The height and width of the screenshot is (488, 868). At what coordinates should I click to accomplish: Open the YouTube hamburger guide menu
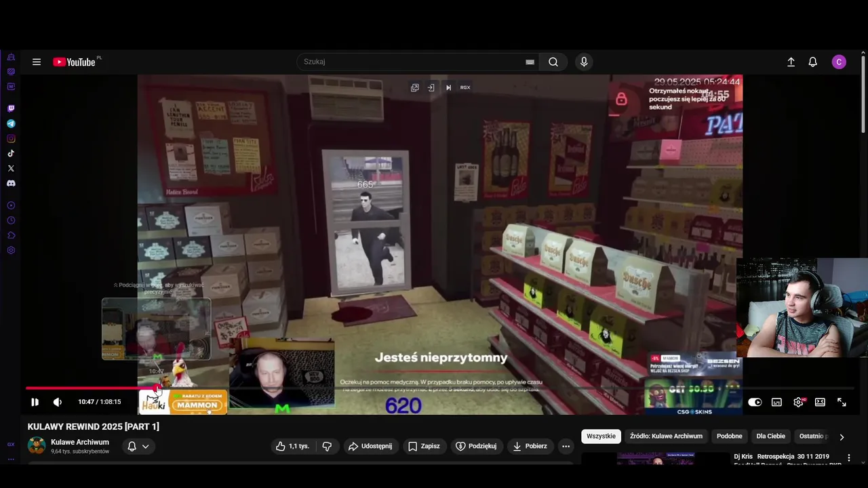point(37,62)
